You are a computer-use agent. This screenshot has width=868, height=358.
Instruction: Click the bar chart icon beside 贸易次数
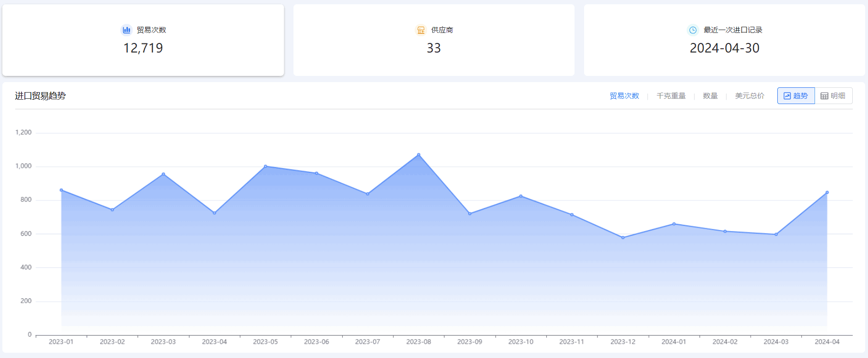point(126,30)
